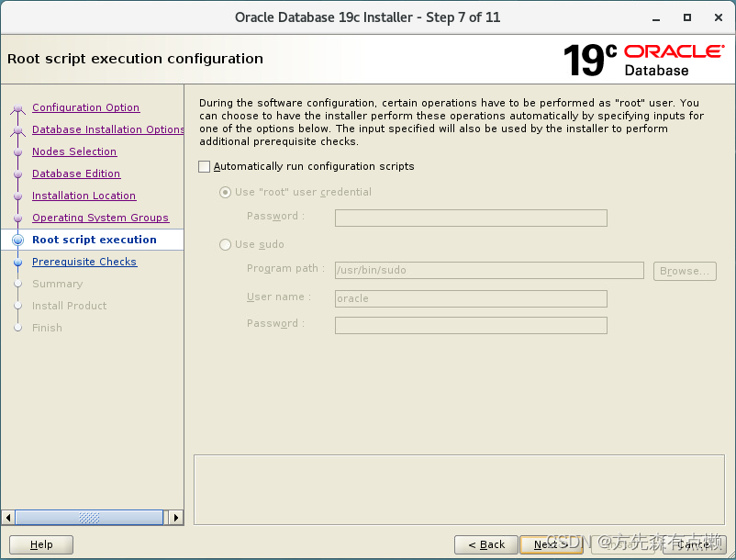This screenshot has height=560, width=736.
Task: Click the Summary step label
Action: (x=57, y=284)
